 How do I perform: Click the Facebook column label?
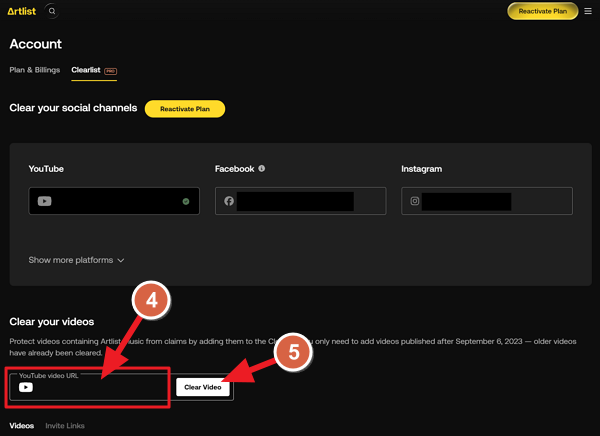tap(235, 169)
